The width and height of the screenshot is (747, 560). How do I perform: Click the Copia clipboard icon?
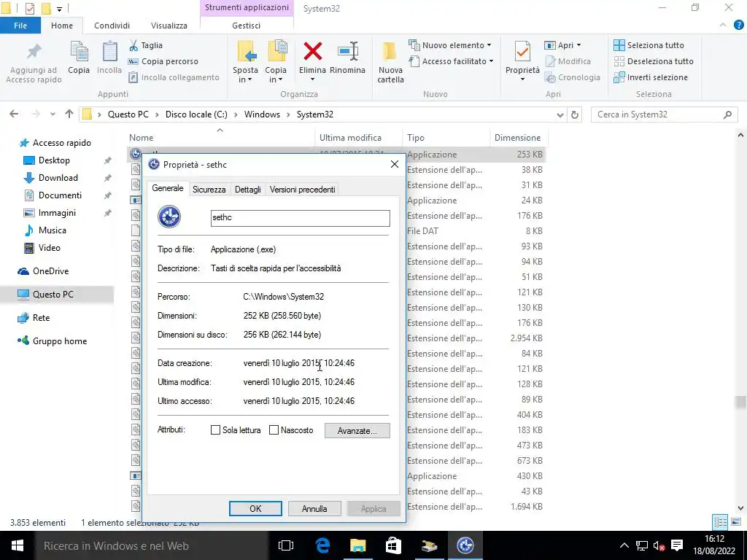tap(79, 52)
